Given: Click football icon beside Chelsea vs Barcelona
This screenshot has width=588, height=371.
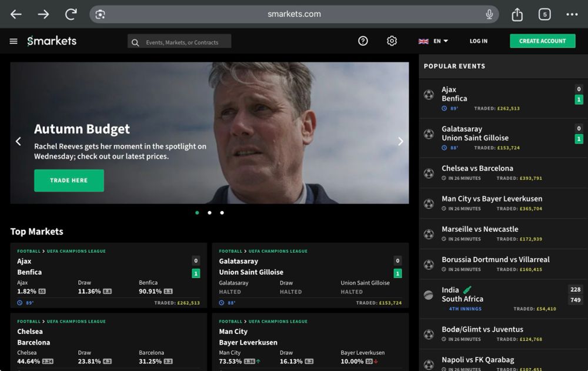Looking at the screenshot, I should (429, 173).
